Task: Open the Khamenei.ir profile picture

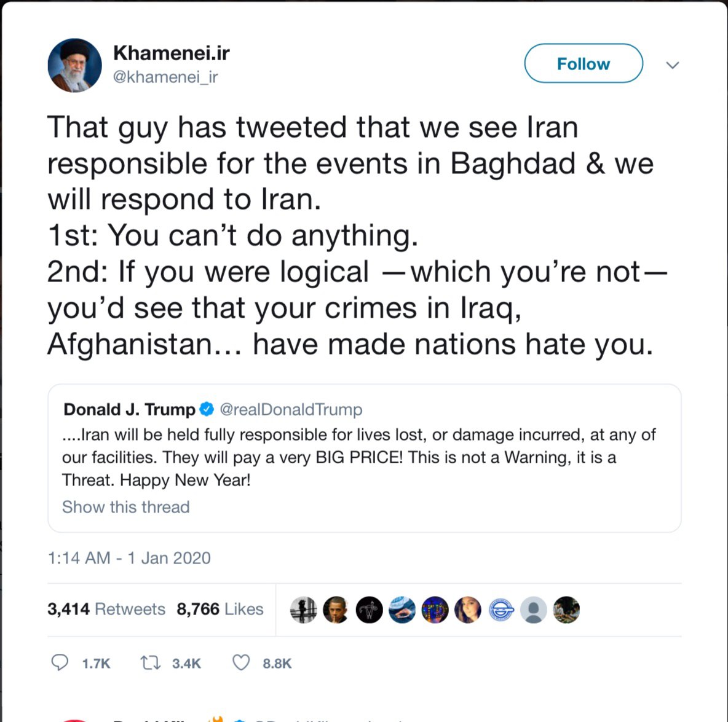Action: coord(74,65)
